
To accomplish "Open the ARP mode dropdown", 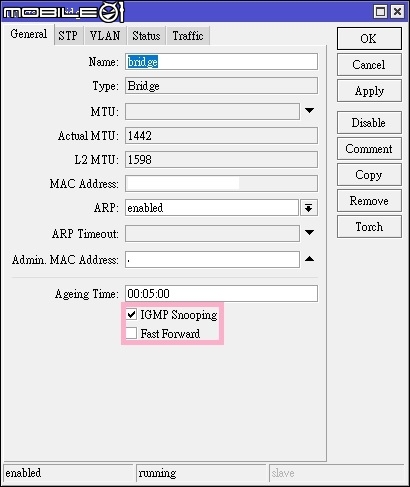I will 309,208.
